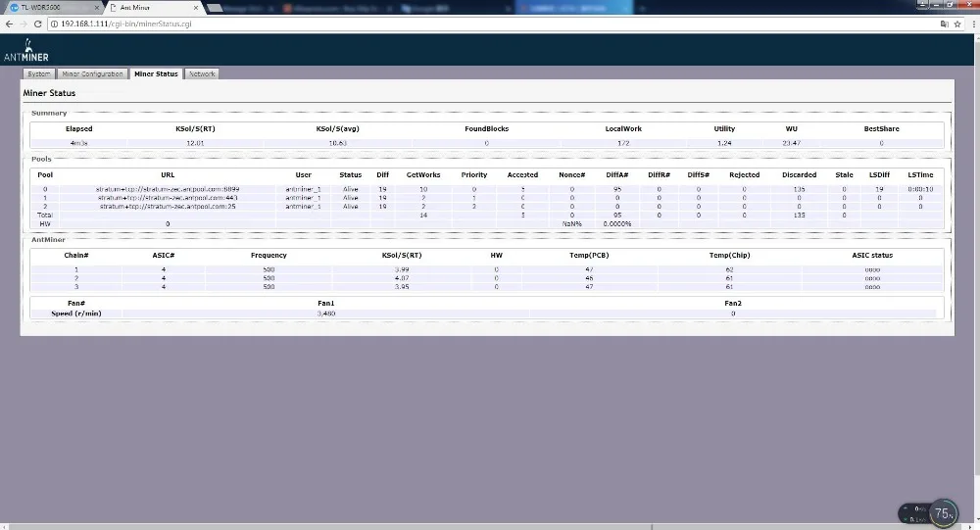Click the browser back arrow
The width and height of the screenshot is (980, 530).
click(10, 24)
